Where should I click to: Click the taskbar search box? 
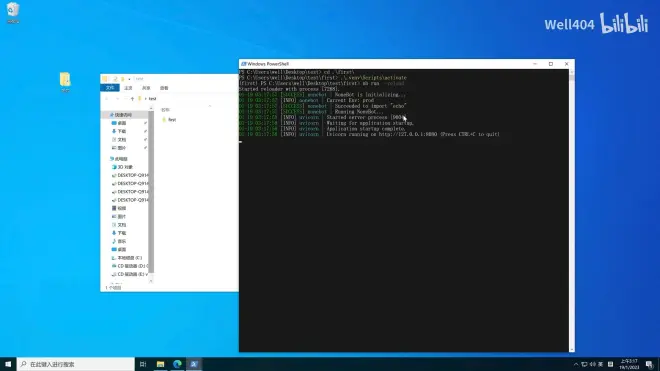coord(76,364)
